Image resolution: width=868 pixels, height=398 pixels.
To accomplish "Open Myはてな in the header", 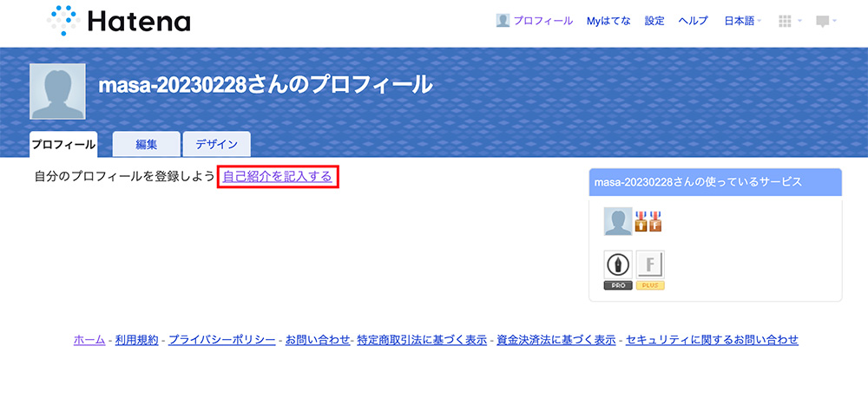I will tap(608, 21).
